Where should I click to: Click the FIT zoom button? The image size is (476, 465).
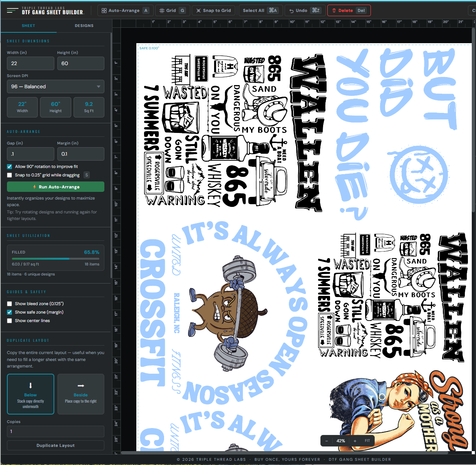pyautogui.click(x=367, y=441)
